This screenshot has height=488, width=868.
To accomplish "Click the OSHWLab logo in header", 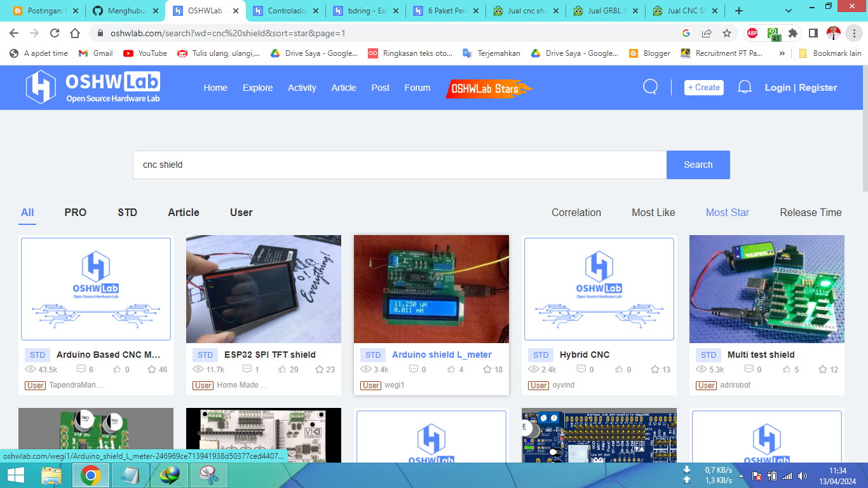I will click(x=93, y=87).
